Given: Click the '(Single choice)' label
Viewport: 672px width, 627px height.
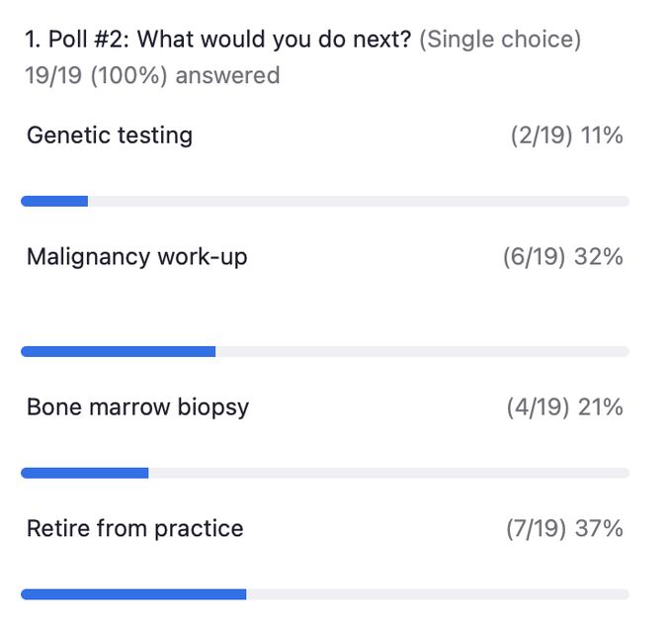Looking at the screenshot, I should 500,40.
